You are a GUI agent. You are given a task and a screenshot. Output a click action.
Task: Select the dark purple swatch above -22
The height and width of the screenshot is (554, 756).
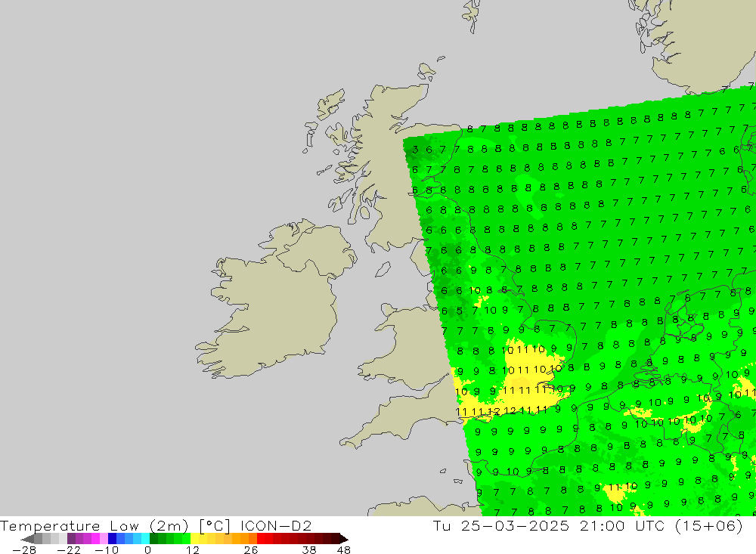coord(71,539)
